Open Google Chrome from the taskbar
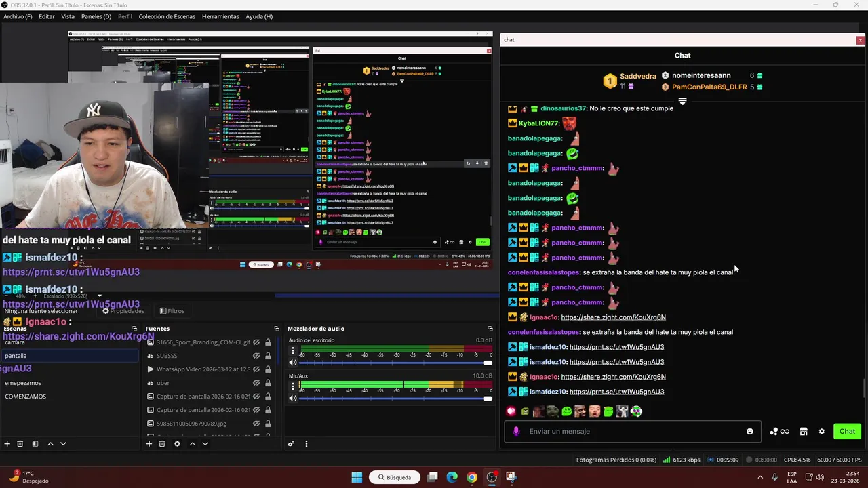This screenshot has height=488, width=868. pos(471,477)
